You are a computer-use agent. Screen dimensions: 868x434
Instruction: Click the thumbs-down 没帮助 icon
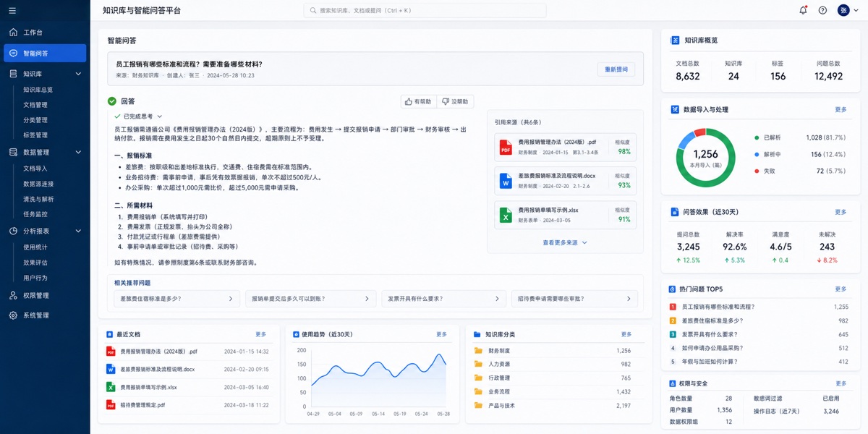[446, 102]
